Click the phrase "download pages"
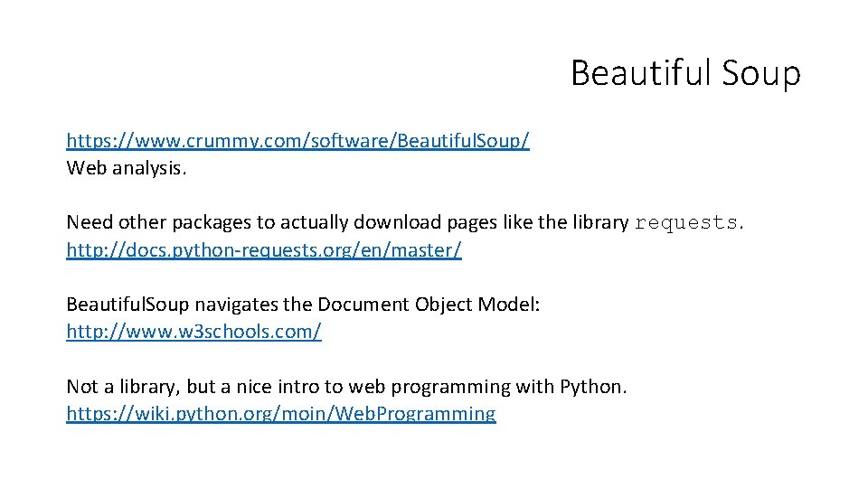Screen dimensions: 868x488 click(x=411, y=222)
